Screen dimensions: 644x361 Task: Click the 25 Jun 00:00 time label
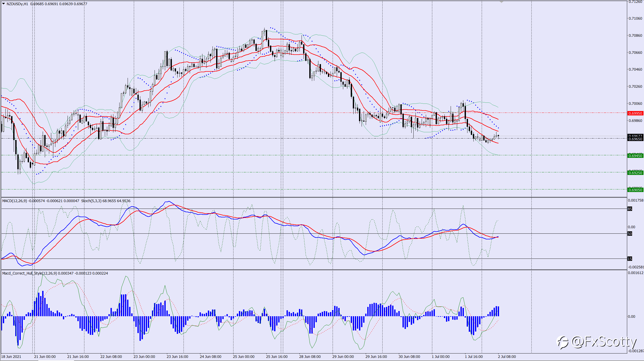pyautogui.click(x=244, y=357)
